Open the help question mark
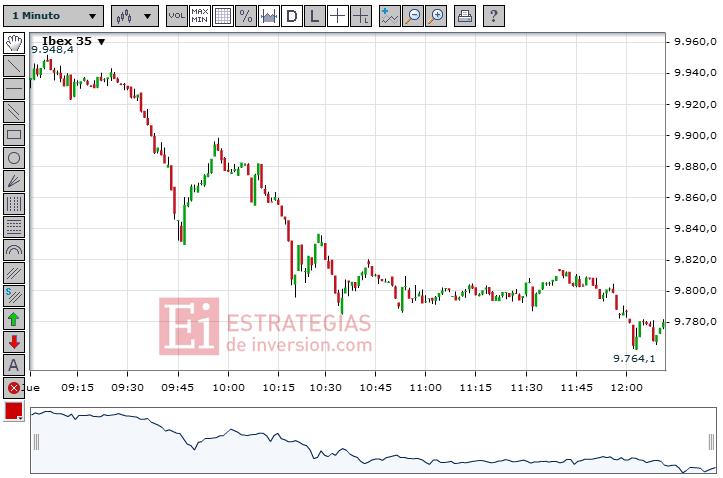723x478 pixels. (x=494, y=16)
